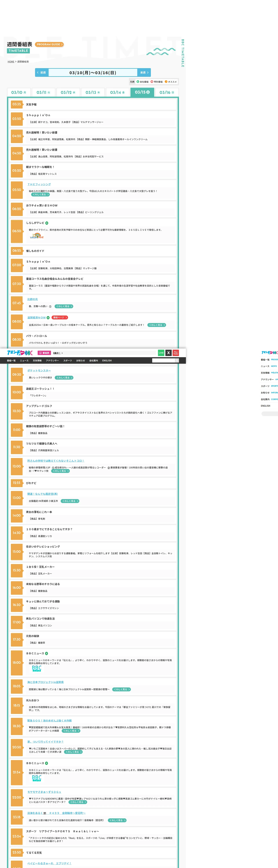The image size is (278, 868).
Task: Open アナウンサー menu item
Action: [52, 361]
